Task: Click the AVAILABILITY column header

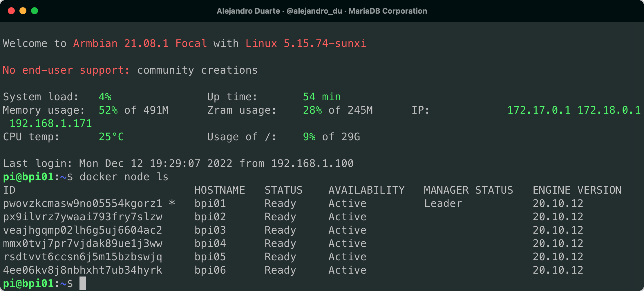Action: (x=366, y=190)
